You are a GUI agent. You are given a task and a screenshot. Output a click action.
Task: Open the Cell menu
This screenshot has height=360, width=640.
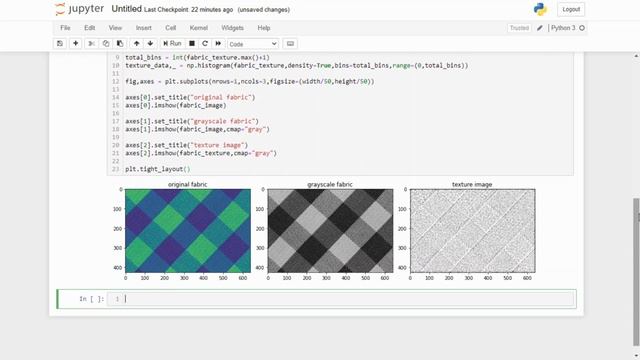pos(171,28)
